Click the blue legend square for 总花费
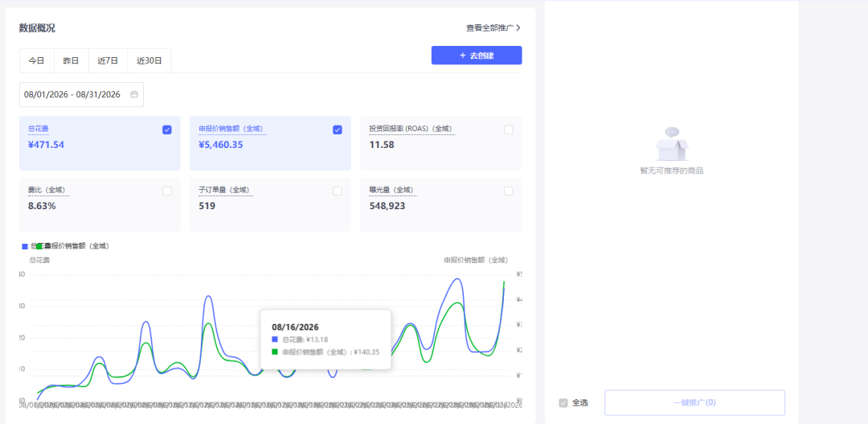This screenshot has height=424, width=868. tap(24, 246)
